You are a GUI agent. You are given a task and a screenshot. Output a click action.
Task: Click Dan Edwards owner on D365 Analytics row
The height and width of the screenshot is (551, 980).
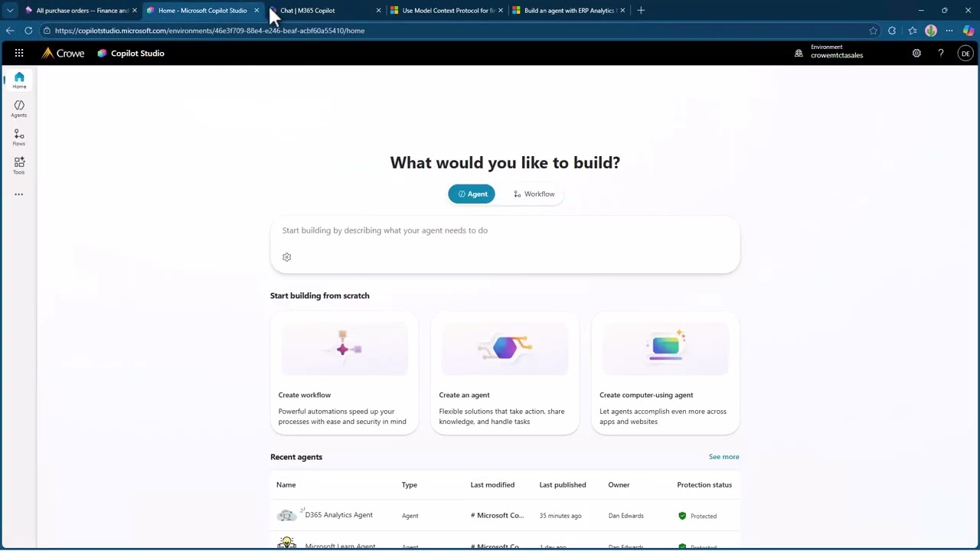(x=626, y=516)
